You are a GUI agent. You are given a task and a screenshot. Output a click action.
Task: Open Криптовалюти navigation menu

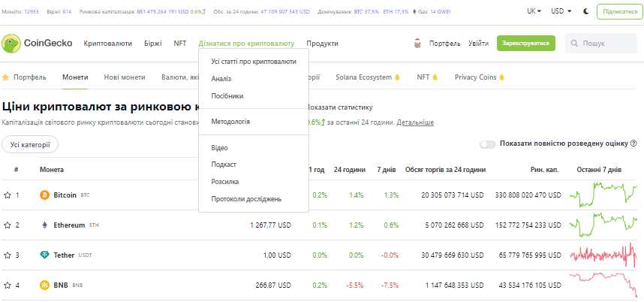(x=107, y=43)
